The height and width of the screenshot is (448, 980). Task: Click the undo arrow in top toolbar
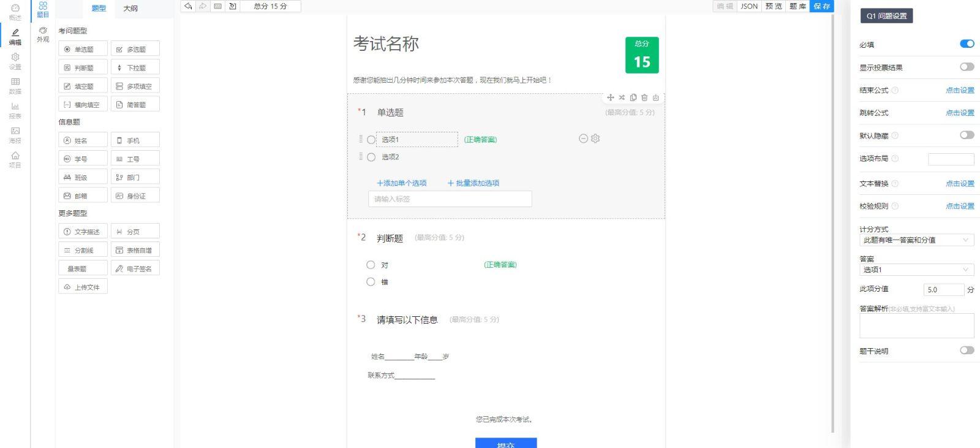[188, 6]
